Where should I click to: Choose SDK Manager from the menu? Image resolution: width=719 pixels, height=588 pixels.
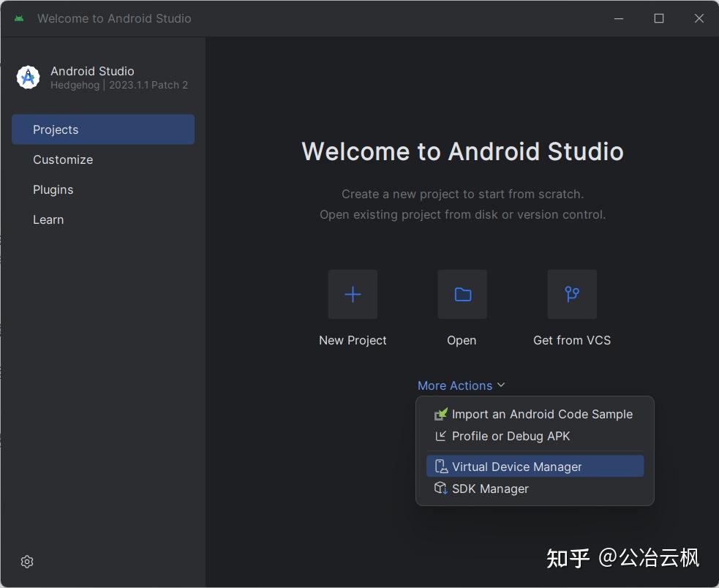click(490, 489)
